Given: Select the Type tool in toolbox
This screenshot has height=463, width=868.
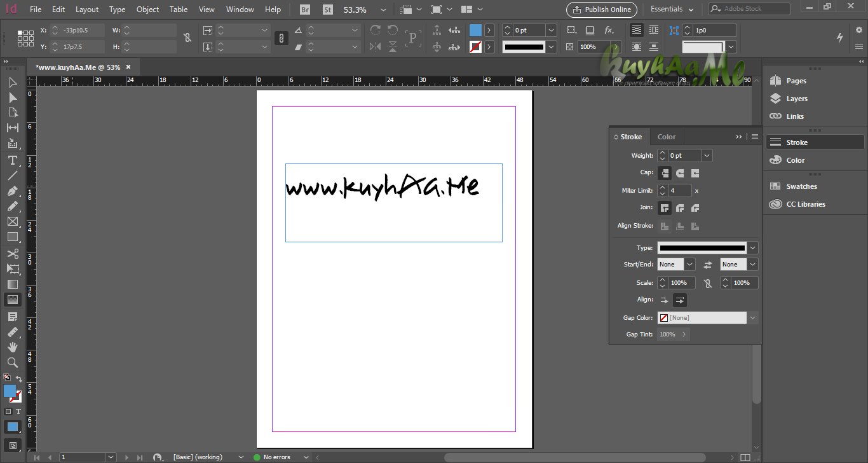Looking at the screenshot, I should (x=12, y=160).
